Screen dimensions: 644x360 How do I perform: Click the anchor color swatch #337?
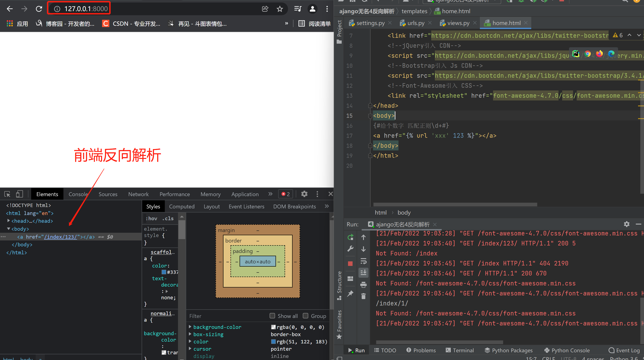tap(164, 272)
